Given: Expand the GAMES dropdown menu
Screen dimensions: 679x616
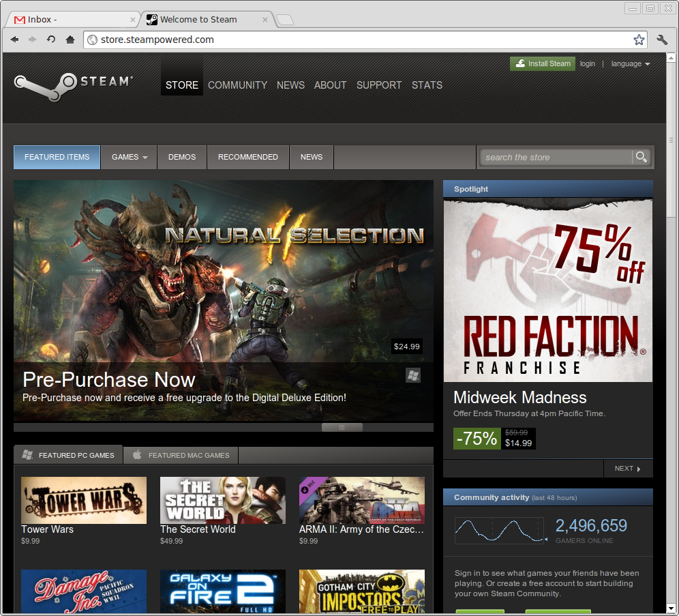Looking at the screenshot, I should [129, 157].
